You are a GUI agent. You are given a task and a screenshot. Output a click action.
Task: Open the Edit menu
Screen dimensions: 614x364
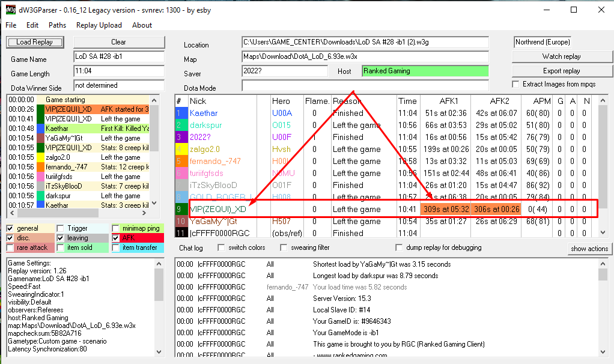32,25
